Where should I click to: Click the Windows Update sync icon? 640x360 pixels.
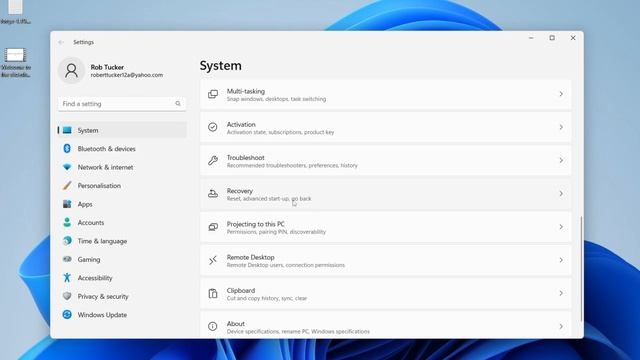pyautogui.click(x=67, y=315)
